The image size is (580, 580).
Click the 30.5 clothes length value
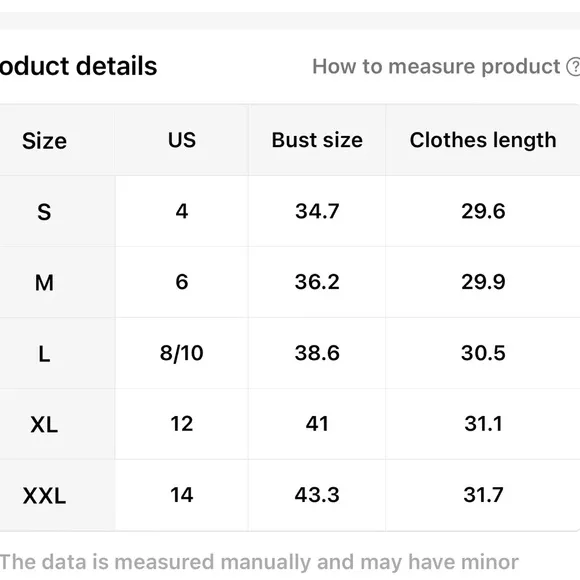click(x=483, y=353)
